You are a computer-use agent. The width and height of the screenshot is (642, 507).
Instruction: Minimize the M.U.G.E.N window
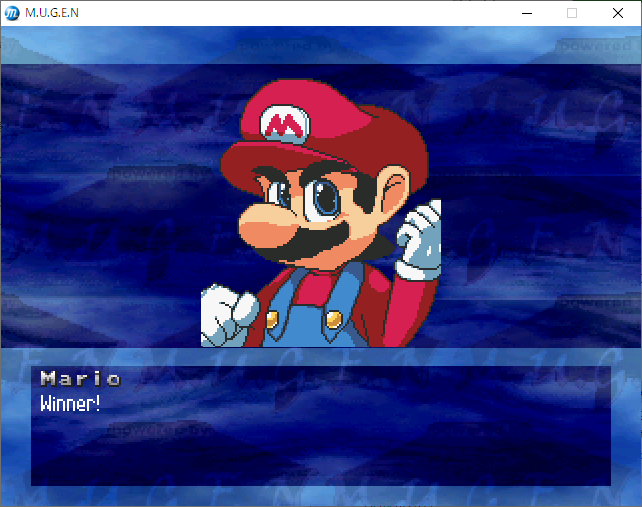527,13
